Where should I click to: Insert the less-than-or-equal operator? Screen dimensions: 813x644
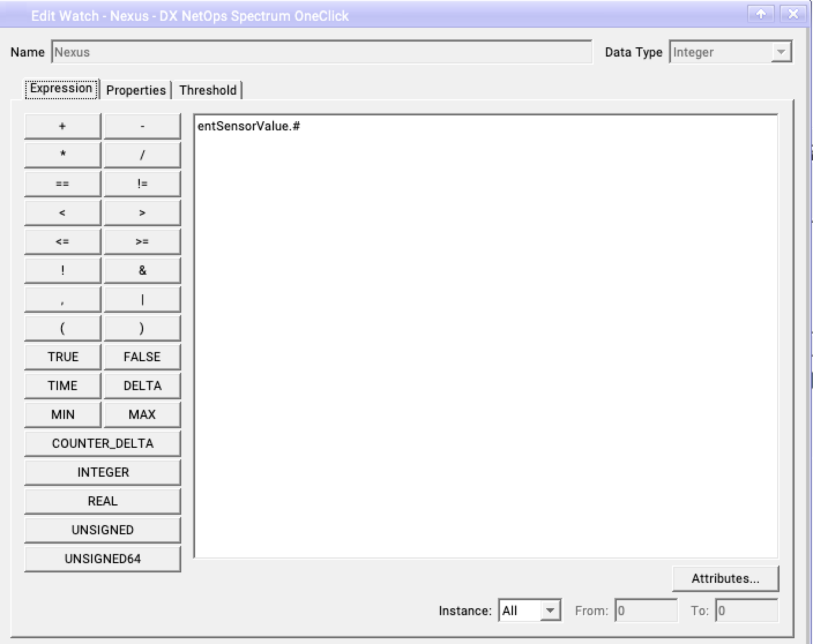[62, 242]
